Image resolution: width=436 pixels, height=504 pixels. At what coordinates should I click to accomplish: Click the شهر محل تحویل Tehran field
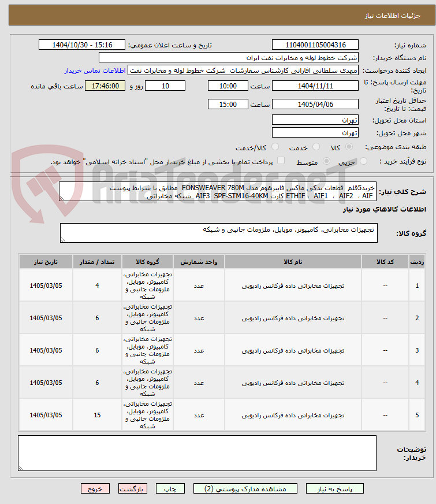point(315,133)
